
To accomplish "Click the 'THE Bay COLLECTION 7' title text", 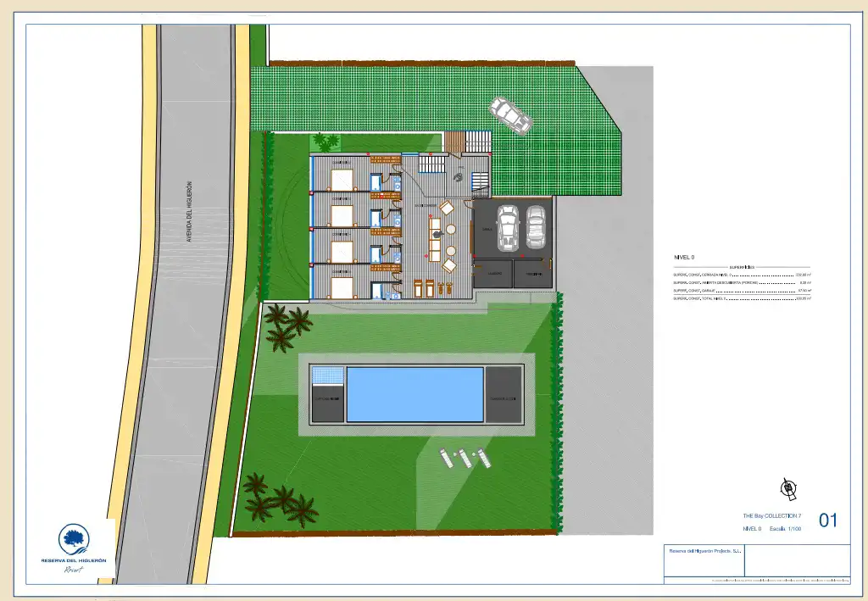I will [771, 516].
